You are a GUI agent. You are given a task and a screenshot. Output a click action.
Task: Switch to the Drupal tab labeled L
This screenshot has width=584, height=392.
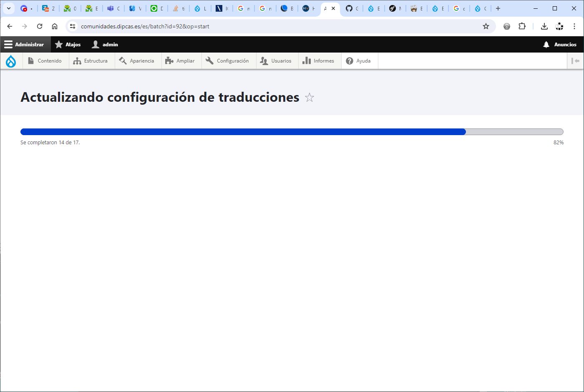tap(200, 8)
